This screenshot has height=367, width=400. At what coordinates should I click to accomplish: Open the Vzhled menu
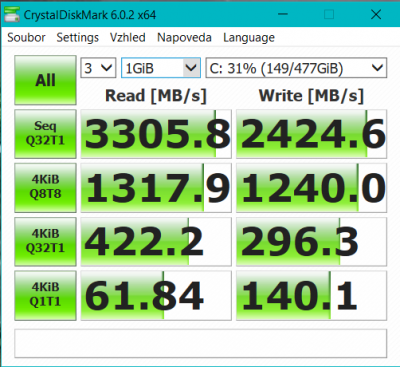click(128, 37)
